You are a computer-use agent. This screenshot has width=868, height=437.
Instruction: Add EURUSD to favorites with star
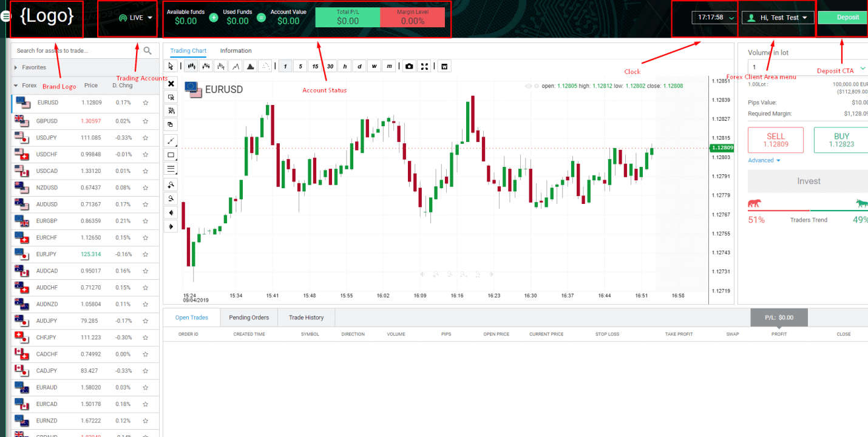click(x=146, y=103)
